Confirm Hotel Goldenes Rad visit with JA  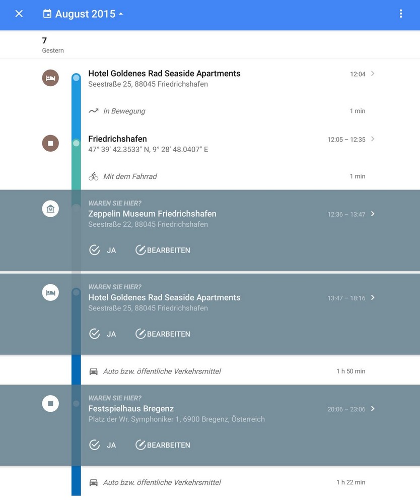tap(102, 334)
